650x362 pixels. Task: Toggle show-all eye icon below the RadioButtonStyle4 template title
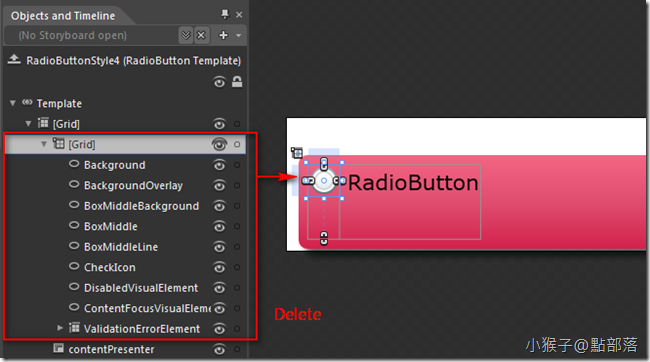click(219, 83)
